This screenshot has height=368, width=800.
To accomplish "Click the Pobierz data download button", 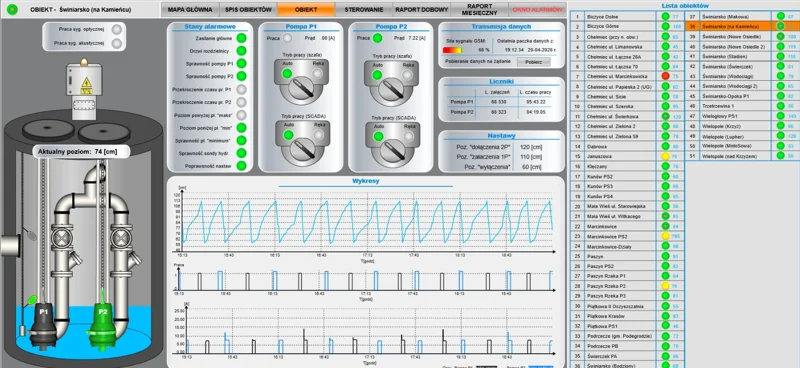I will (x=534, y=62).
